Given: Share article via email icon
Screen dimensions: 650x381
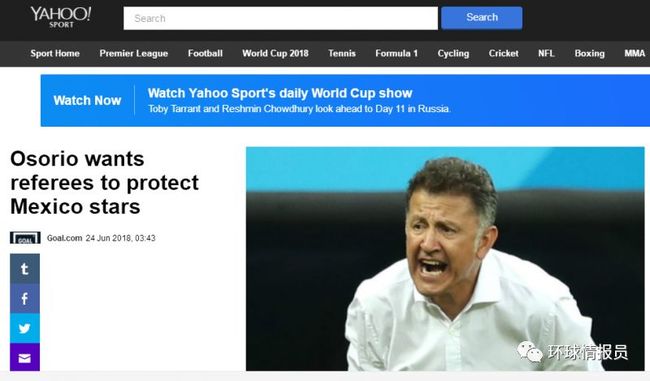Looking at the screenshot, I should click(x=25, y=357).
